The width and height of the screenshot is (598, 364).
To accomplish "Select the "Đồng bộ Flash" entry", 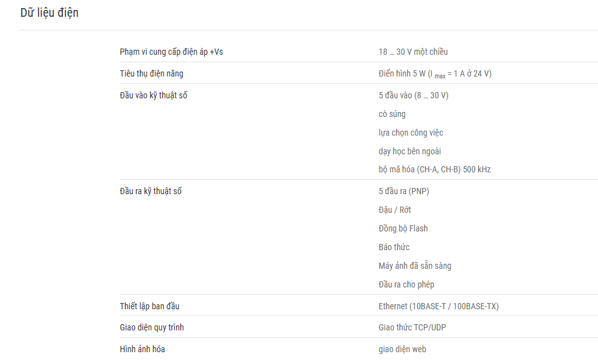I will tap(403, 228).
